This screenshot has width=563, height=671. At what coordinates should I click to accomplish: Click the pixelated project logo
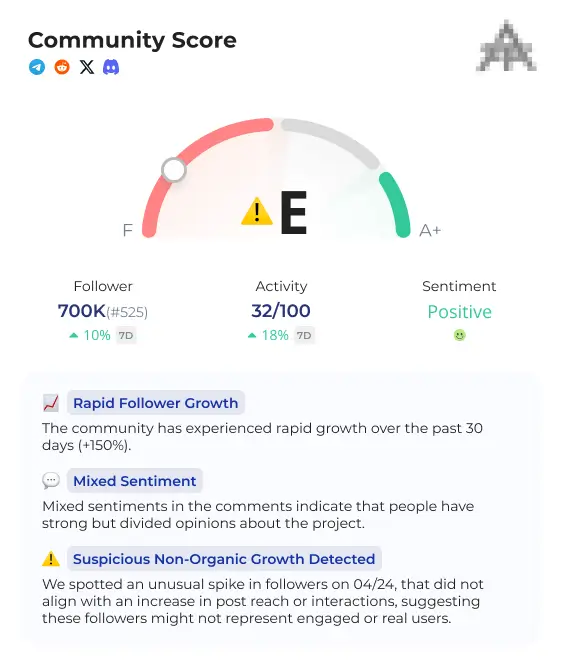pyautogui.click(x=507, y=45)
